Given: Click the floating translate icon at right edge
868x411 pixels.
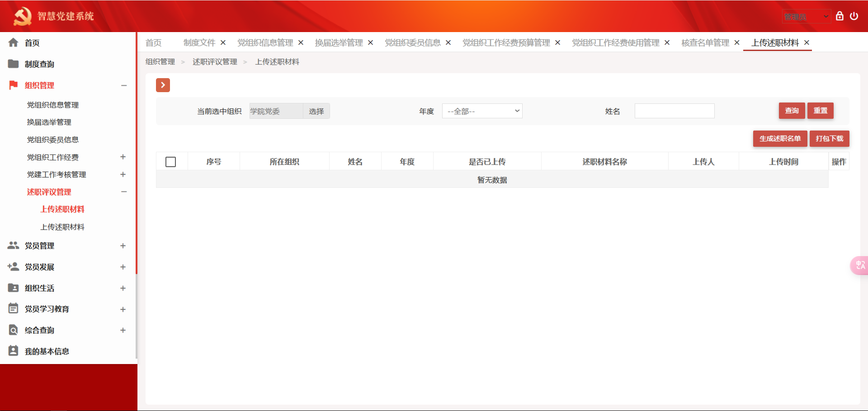Looking at the screenshot, I should (859, 265).
